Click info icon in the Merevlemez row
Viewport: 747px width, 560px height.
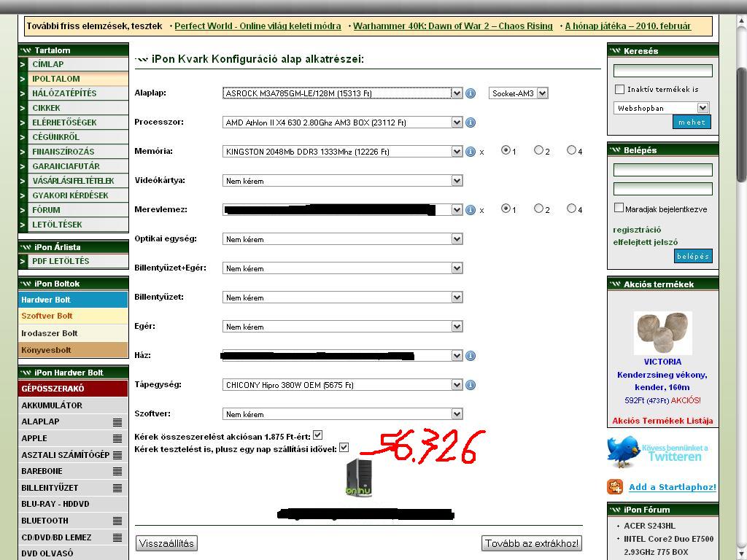(x=471, y=210)
